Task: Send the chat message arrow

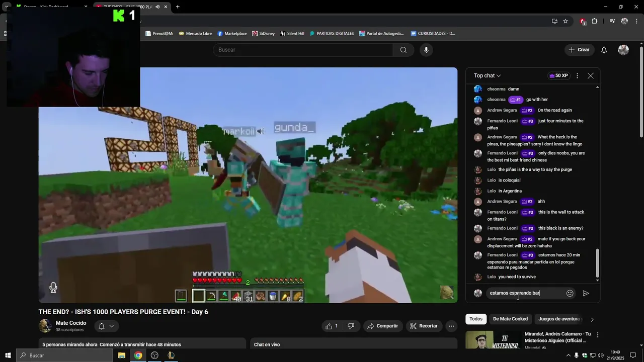Action: pos(586,293)
